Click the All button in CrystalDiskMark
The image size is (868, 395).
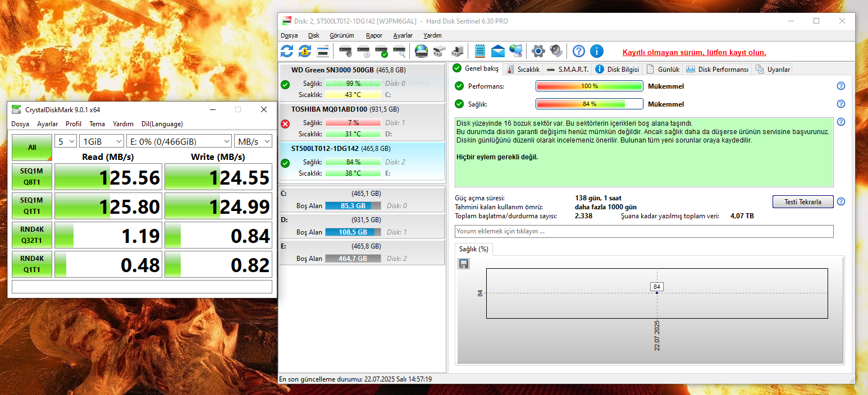tap(32, 148)
